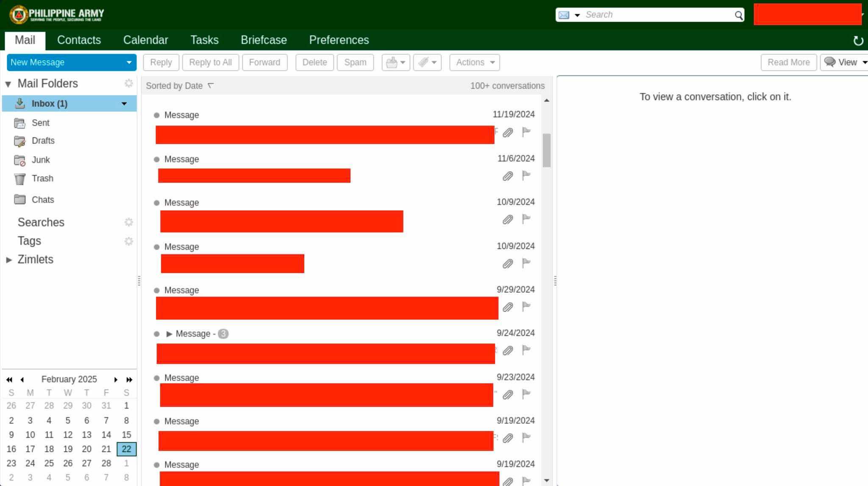Switch to the Calendar tab

[x=145, y=40]
